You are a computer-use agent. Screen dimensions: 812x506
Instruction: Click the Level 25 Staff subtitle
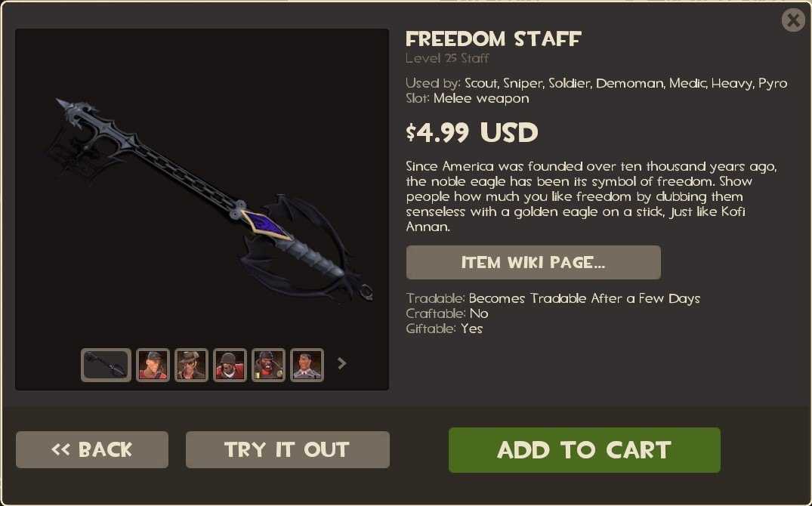[x=447, y=58]
